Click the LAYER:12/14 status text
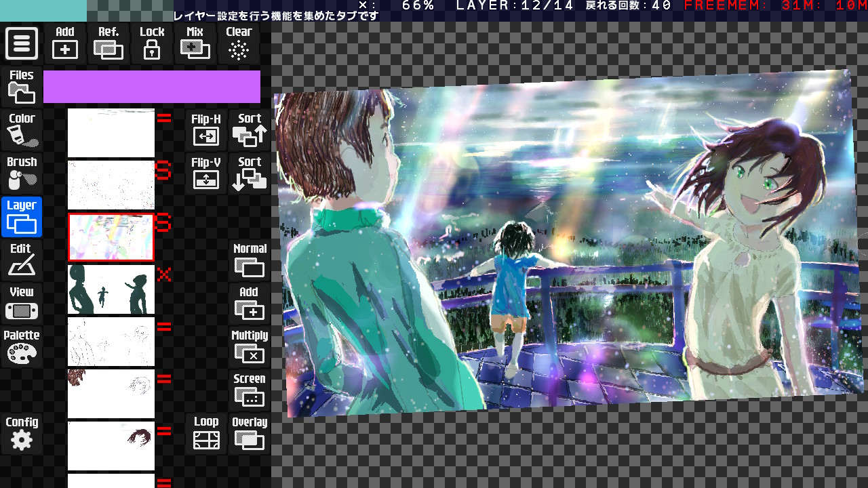The image size is (868, 488). (x=515, y=5)
